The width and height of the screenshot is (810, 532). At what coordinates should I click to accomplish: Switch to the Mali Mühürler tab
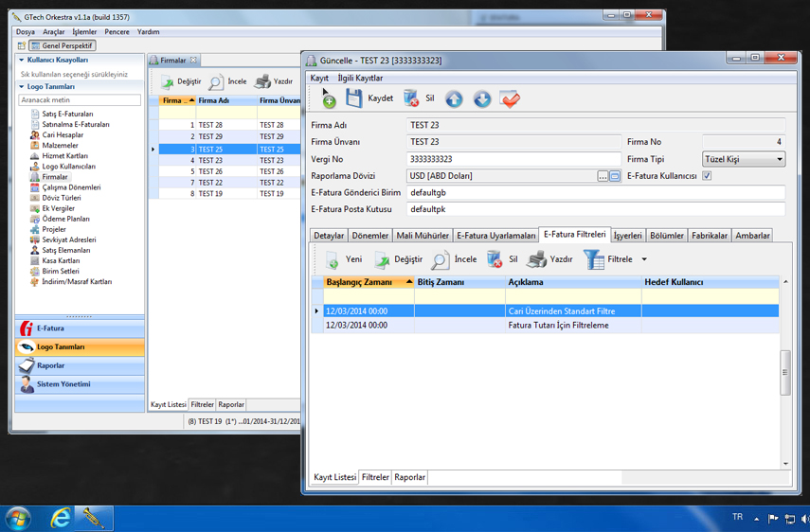[x=423, y=235]
